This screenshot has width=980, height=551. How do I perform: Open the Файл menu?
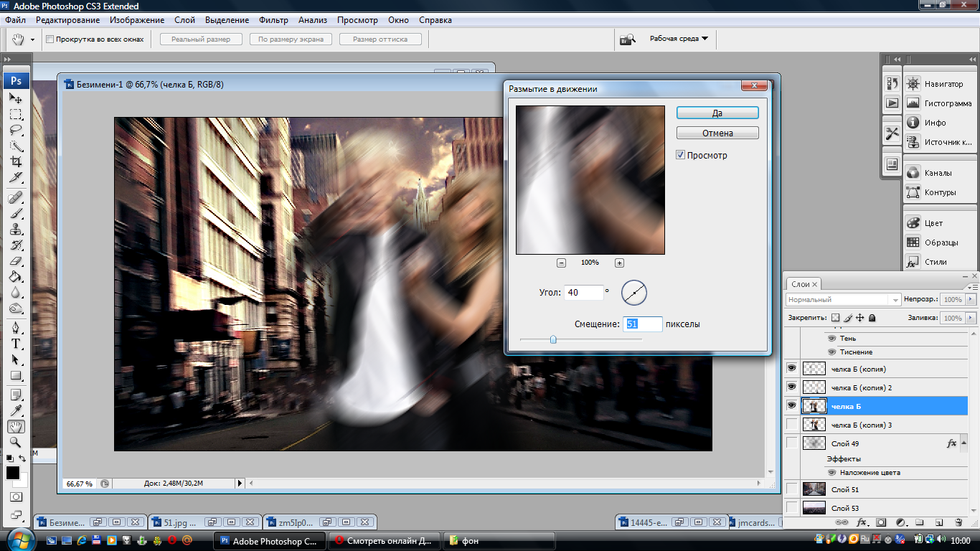(x=15, y=20)
